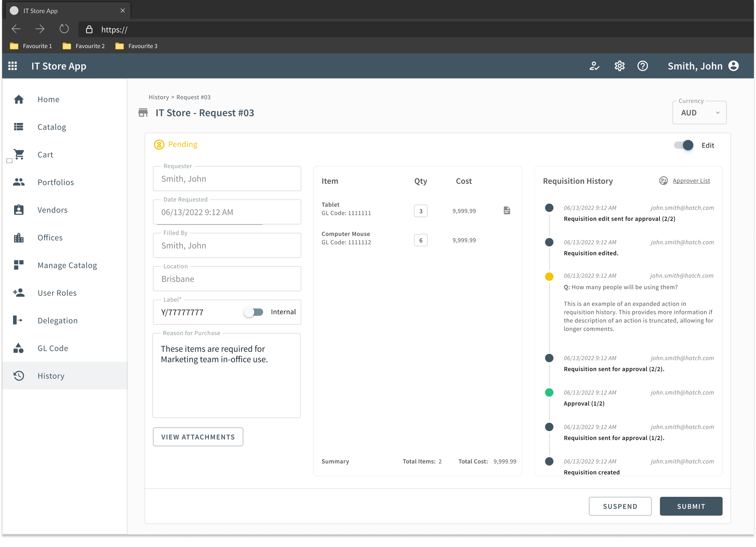Click the Smith, John account avatar icon
The width and height of the screenshot is (756, 547).
pos(733,66)
